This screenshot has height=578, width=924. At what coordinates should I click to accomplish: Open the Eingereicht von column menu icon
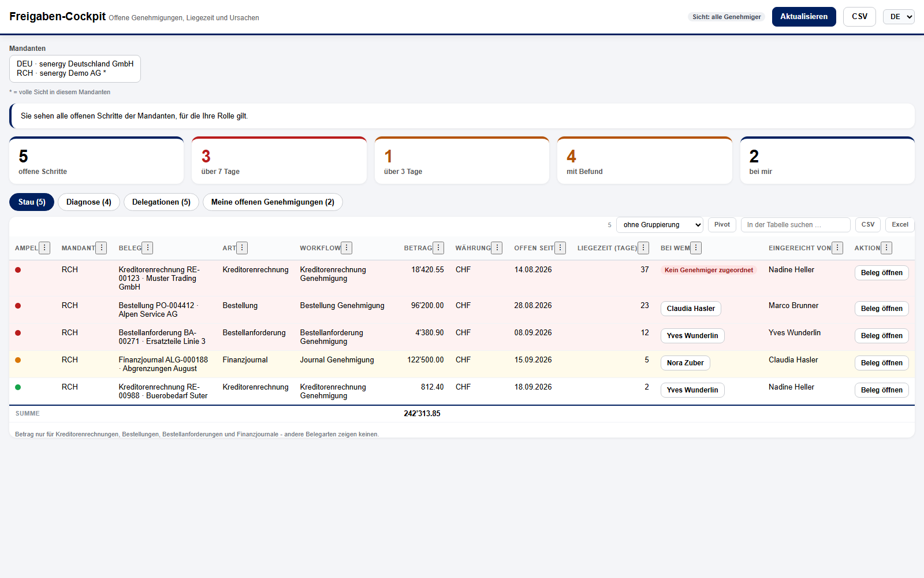[x=837, y=248]
